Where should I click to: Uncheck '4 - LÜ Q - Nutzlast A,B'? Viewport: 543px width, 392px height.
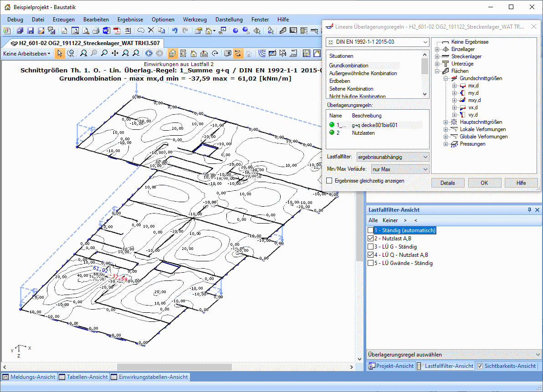click(x=370, y=255)
